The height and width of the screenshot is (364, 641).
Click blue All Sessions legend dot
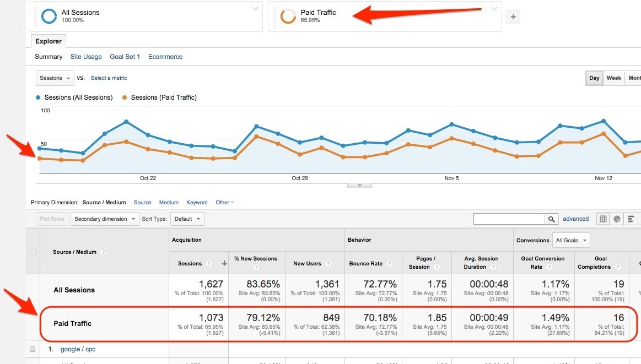coord(38,97)
